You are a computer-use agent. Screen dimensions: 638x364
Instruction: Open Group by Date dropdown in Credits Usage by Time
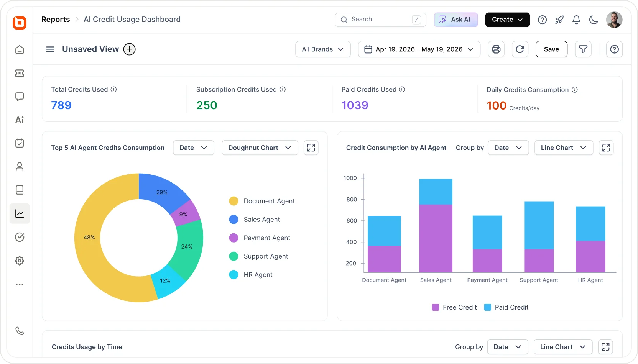508,347
